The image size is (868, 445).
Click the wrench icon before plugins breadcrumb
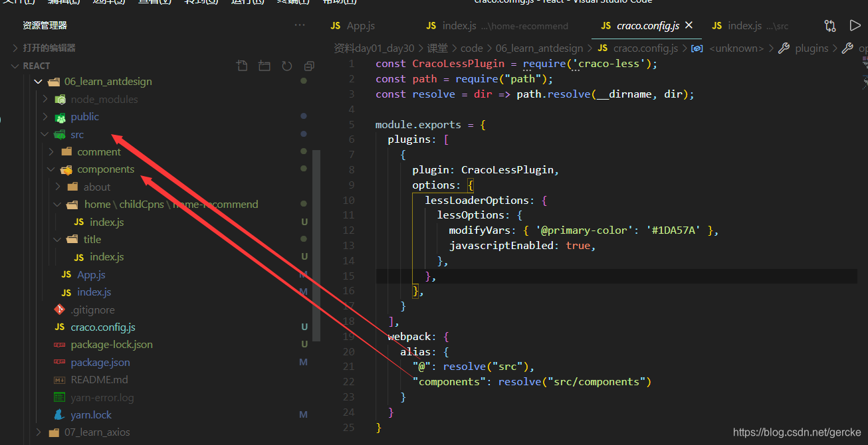(x=784, y=48)
